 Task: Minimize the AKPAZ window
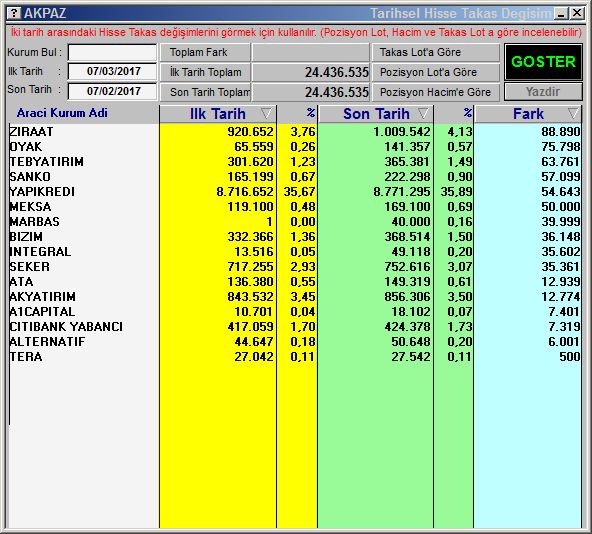click(x=561, y=14)
